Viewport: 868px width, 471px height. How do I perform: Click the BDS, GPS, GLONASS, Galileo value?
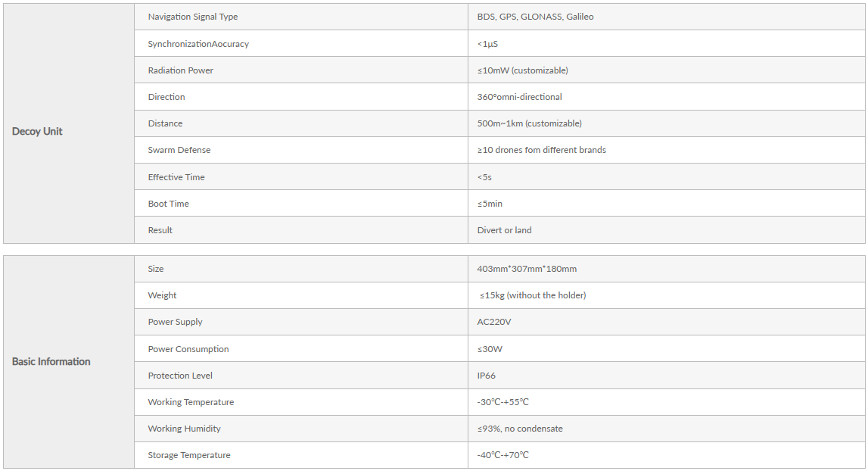pos(535,17)
